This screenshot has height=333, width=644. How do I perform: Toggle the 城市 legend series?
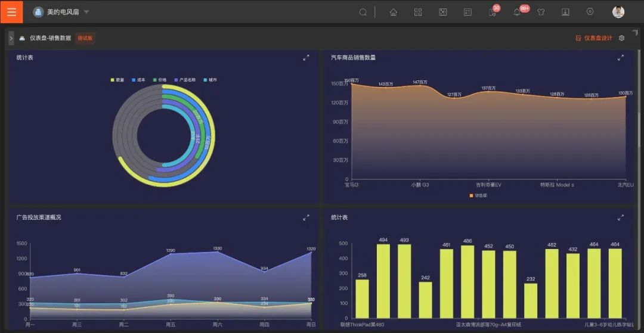point(210,80)
